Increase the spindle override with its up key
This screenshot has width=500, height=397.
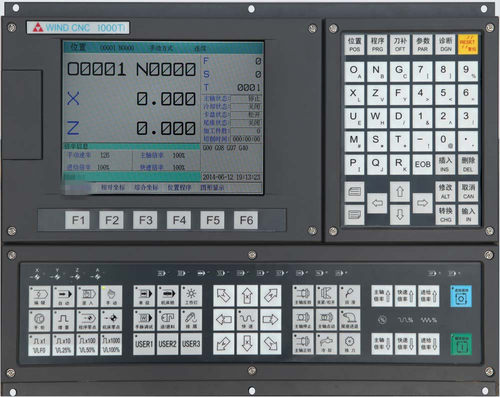(382, 296)
